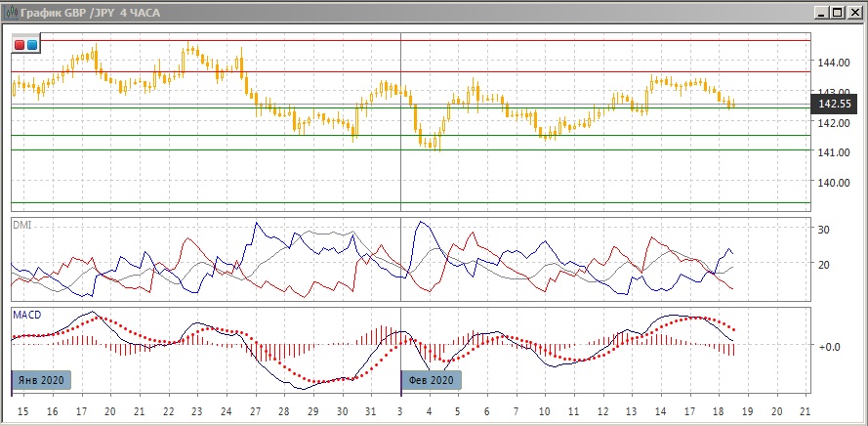Click the blue square button on chart
This screenshot has width=868, height=426.
pyautogui.click(x=32, y=45)
